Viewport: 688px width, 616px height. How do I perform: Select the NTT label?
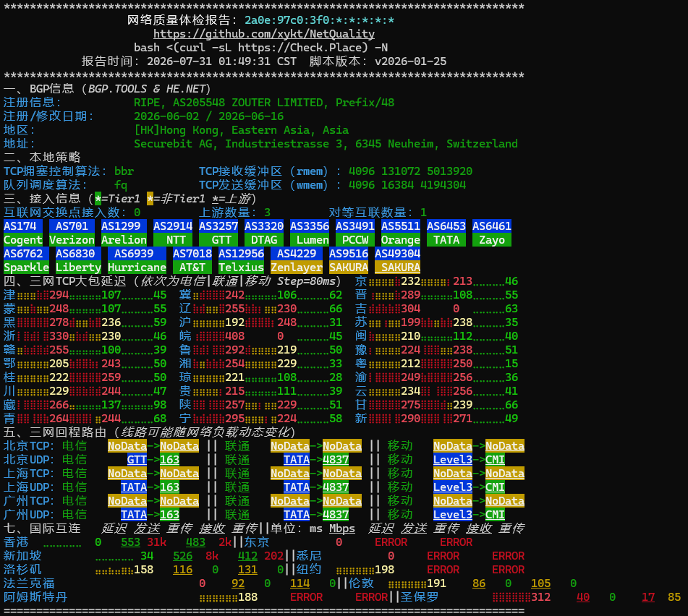[173, 240]
